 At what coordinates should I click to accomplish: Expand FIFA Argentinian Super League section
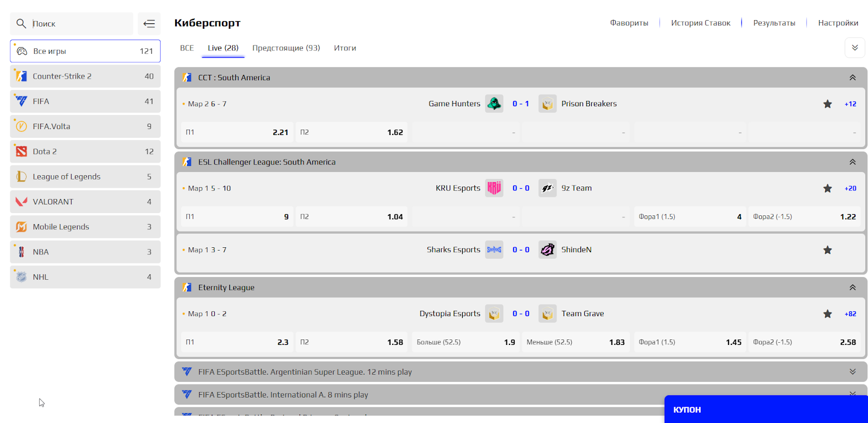click(x=852, y=372)
